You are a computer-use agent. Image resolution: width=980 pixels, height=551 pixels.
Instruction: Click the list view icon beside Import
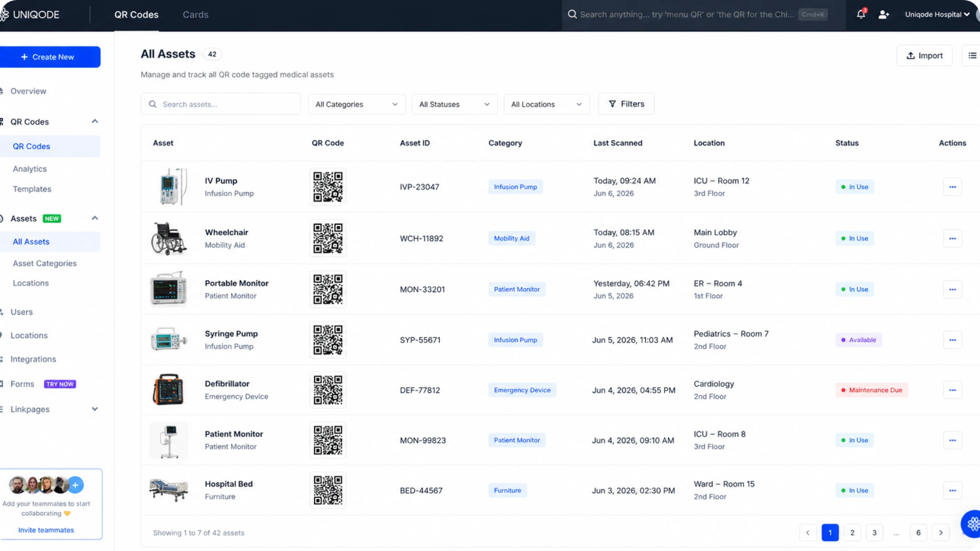(972, 56)
